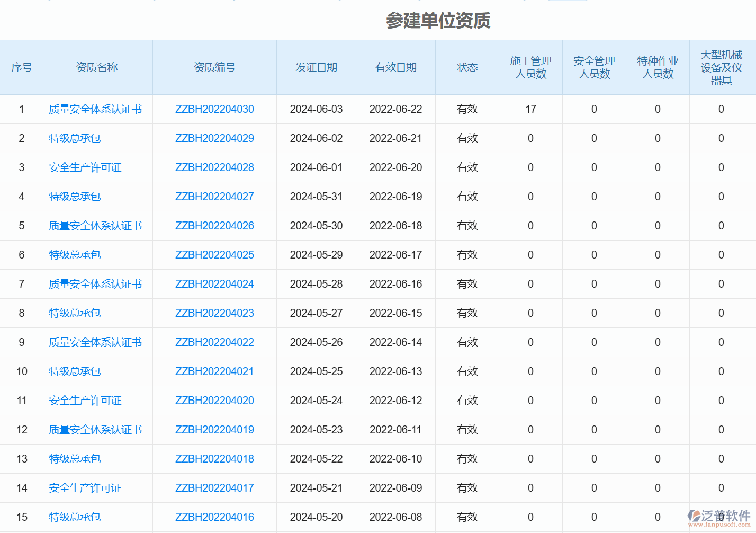Click the 资质名称 column header
756x533 pixels.
click(97, 67)
